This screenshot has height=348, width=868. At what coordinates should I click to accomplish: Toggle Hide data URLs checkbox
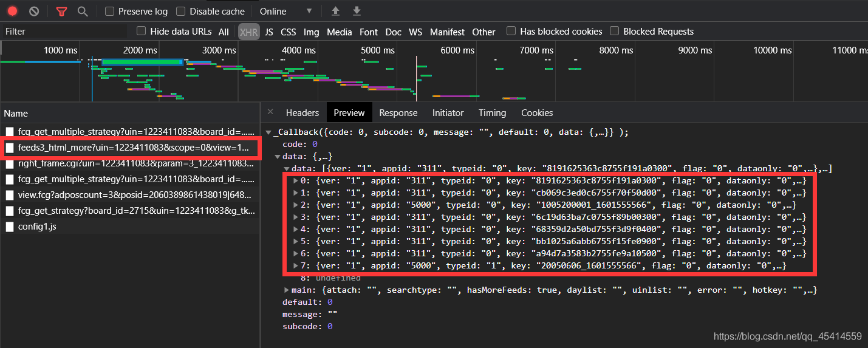click(141, 31)
